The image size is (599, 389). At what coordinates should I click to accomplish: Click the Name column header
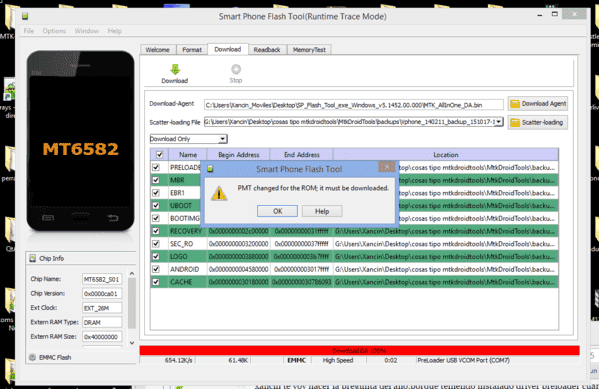[188, 155]
